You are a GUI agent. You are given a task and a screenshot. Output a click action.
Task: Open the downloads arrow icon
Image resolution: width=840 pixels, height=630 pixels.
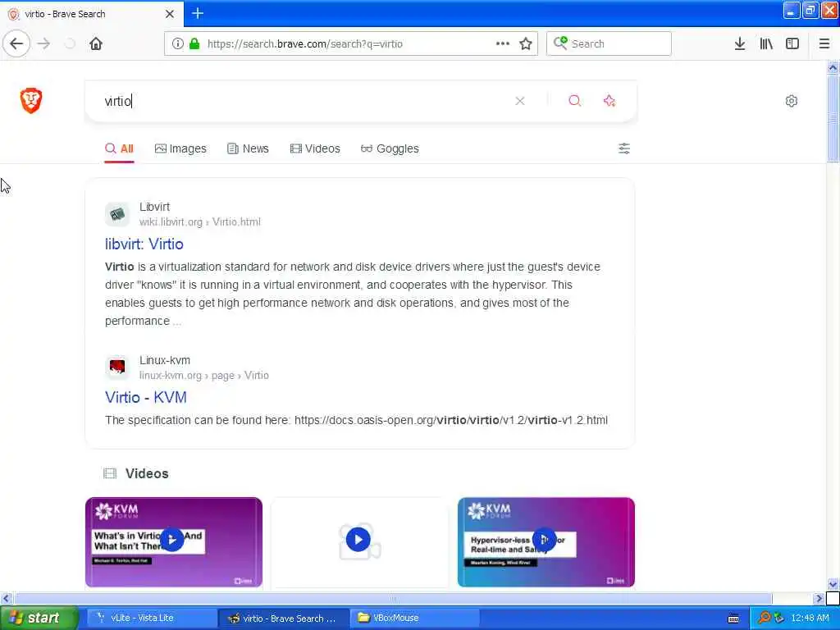coord(740,43)
